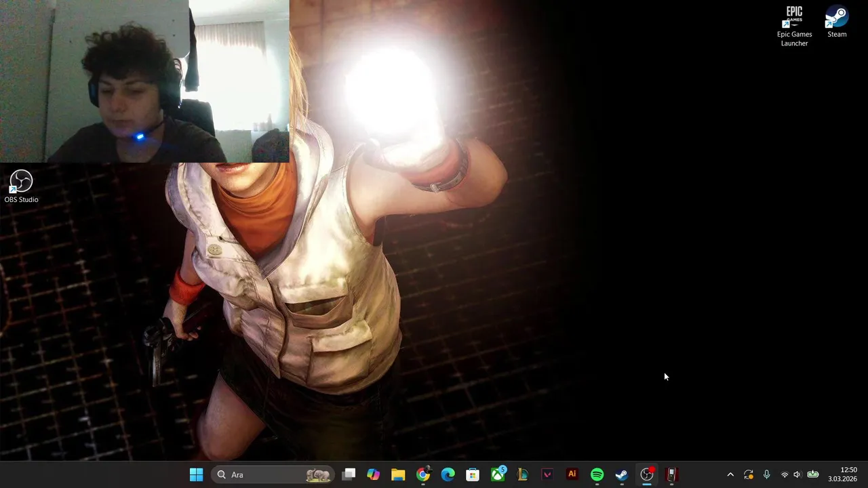Open the Steam desktop shortcut
The width and height of the screenshot is (868, 488).
[837, 22]
